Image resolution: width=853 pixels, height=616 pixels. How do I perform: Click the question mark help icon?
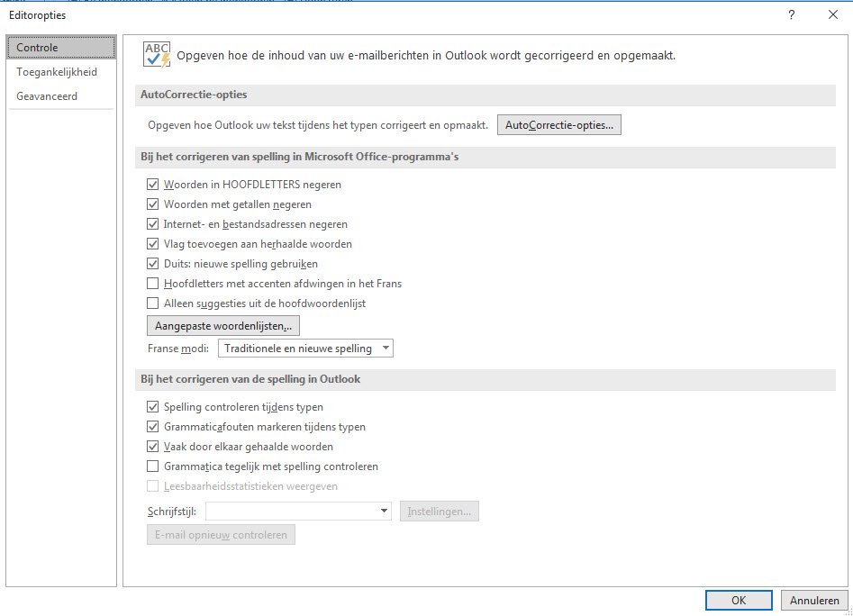pos(792,14)
